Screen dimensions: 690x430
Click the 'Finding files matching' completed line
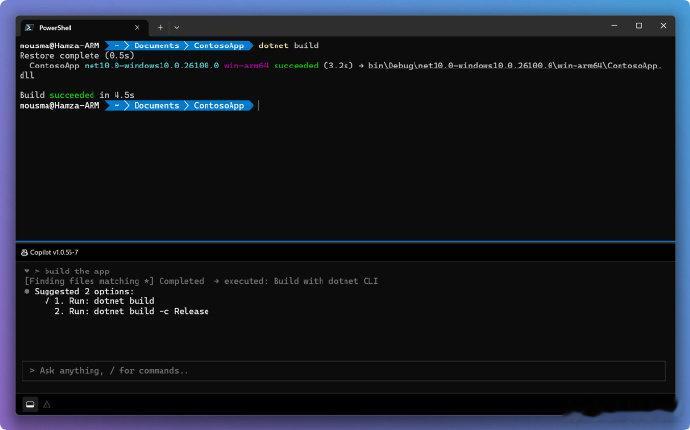click(201, 281)
